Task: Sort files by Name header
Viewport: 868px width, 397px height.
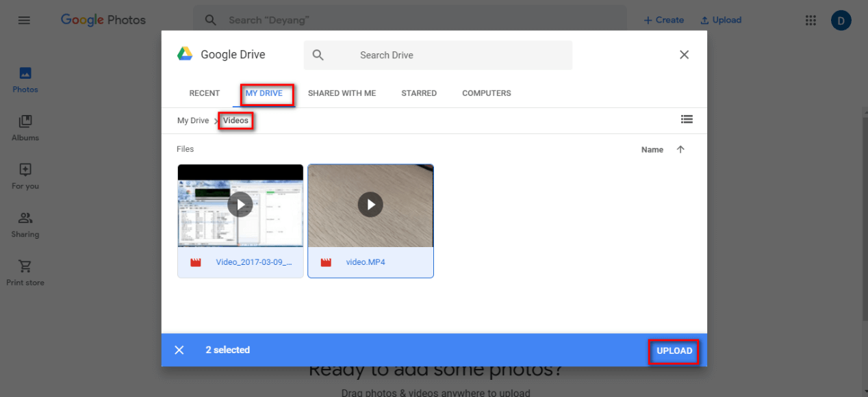Action: tap(652, 149)
